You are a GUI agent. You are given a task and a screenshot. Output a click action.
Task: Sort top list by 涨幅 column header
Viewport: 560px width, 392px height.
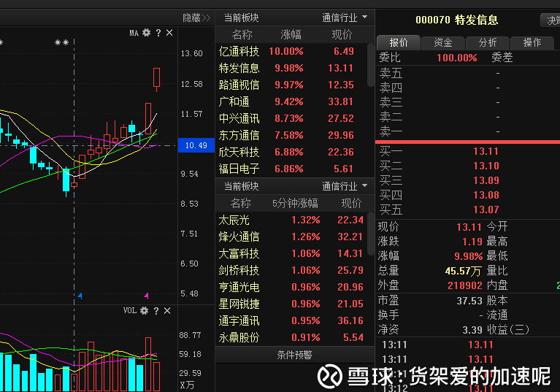(x=291, y=34)
